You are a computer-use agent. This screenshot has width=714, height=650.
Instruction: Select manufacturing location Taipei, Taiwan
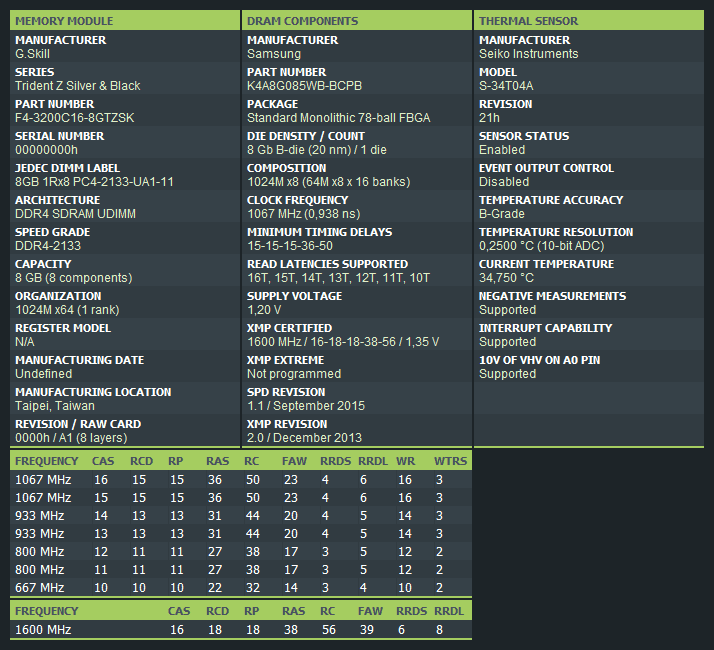55,406
